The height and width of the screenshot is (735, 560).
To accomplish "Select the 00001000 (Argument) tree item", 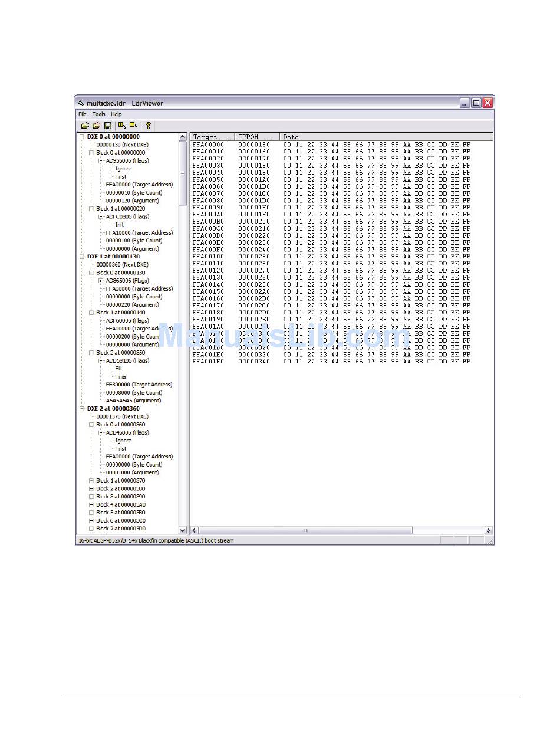I will [x=132, y=472].
